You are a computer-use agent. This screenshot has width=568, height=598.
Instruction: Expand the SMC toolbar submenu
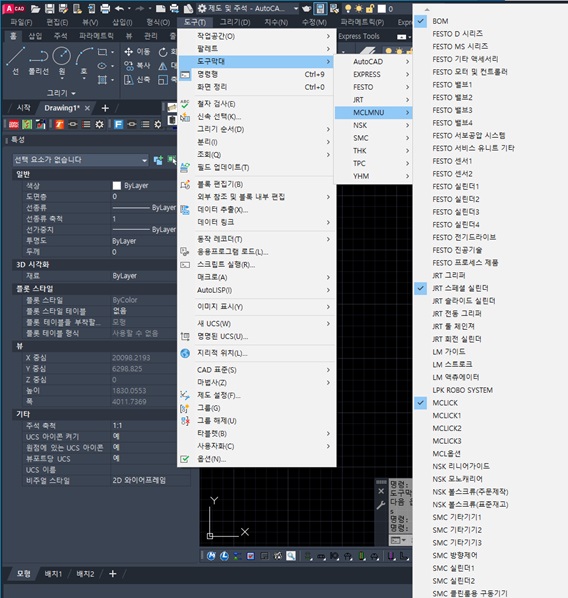tap(373, 138)
